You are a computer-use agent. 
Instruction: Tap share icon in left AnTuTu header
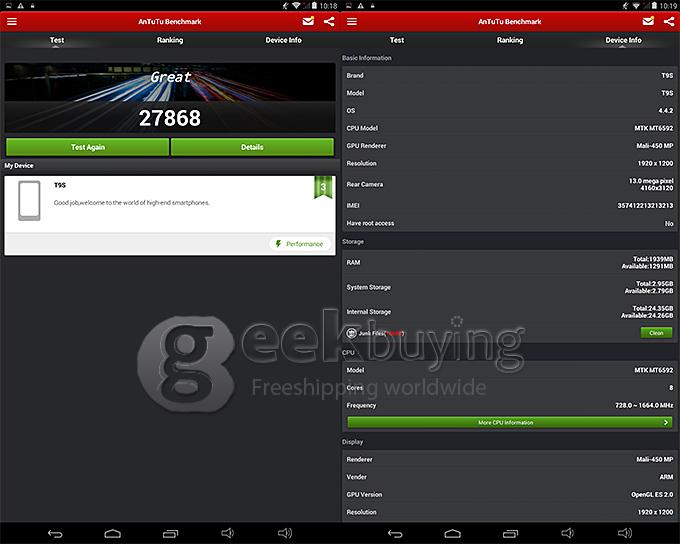(329, 21)
